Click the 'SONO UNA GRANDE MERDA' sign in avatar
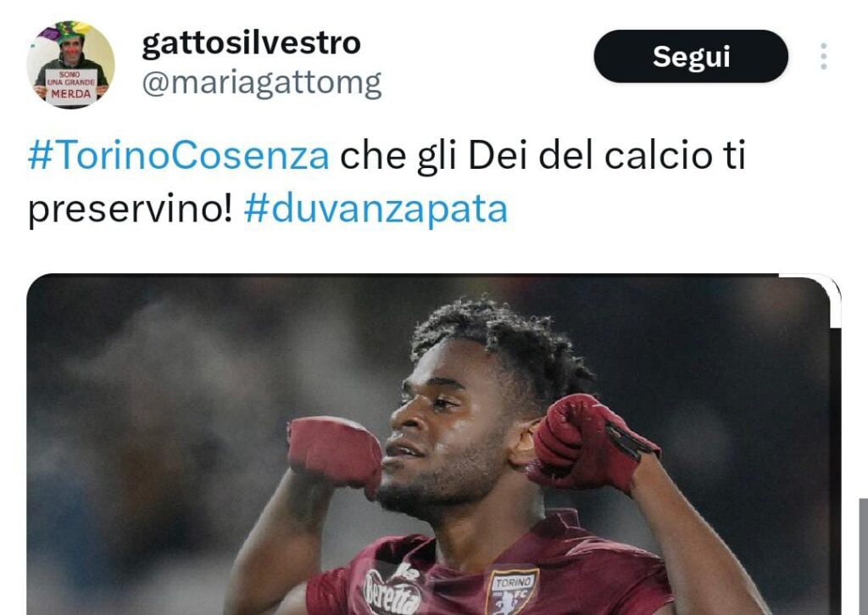Viewport: 868px width, 615px height. 71,85
